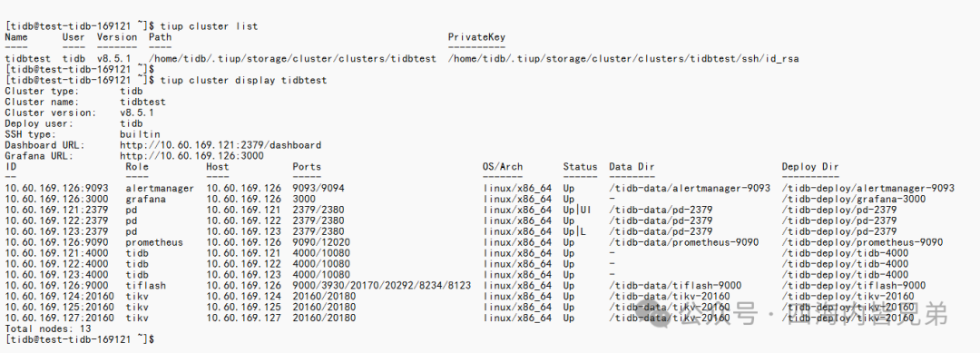Viewport: 980px width, 353px height.
Task: Click node ID 10.60.169.126:9090
Action: point(57,242)
